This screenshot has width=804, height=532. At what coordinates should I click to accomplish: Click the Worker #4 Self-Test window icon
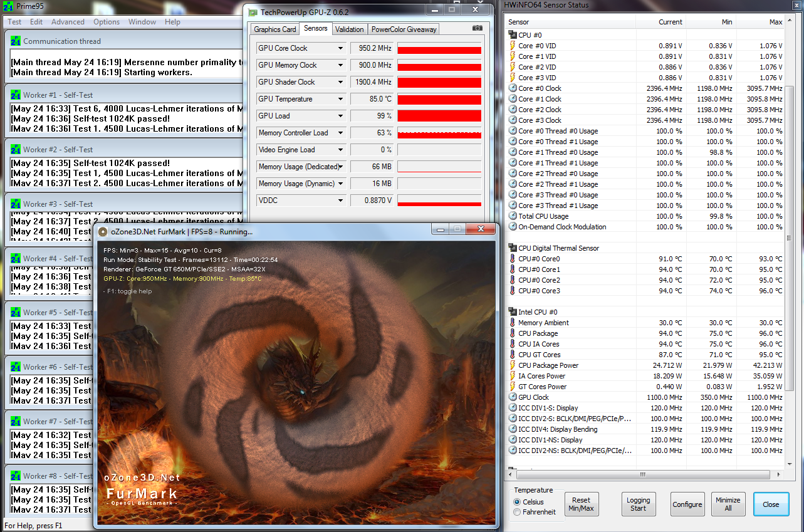point(16,258)
